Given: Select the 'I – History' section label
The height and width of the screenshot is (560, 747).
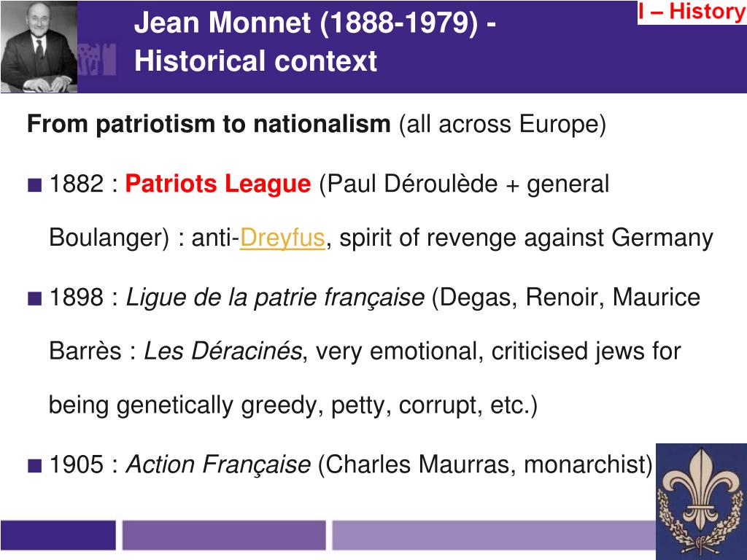Looking at the screenshot, I should pyautogui.click(x=692, y=12).
